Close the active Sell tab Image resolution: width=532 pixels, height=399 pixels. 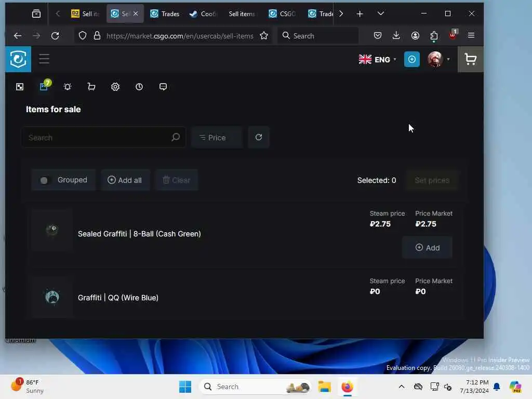(136, 14)
